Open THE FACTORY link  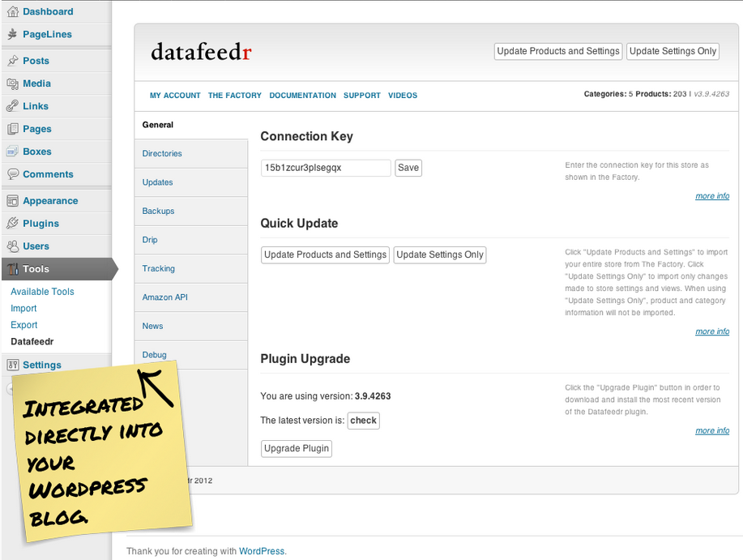click(x=234, y=96)
